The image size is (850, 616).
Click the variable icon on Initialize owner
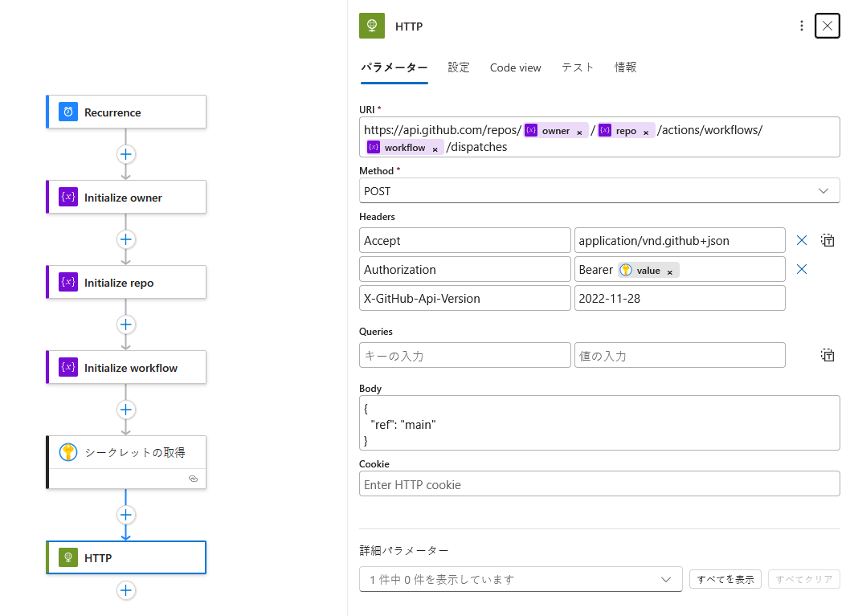pyautogui.click(x=68, y=197)
